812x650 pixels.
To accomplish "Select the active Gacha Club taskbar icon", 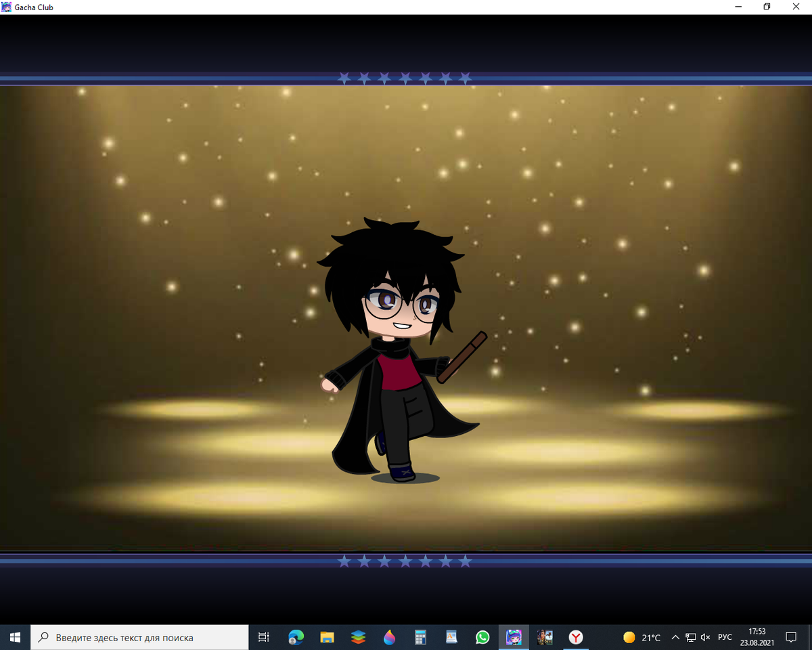I will 514,637.
